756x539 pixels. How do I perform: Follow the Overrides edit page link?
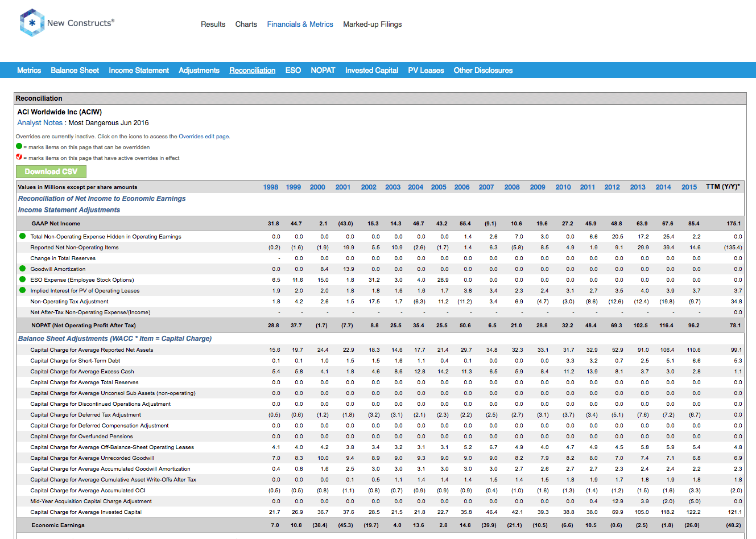pos(204,137)
